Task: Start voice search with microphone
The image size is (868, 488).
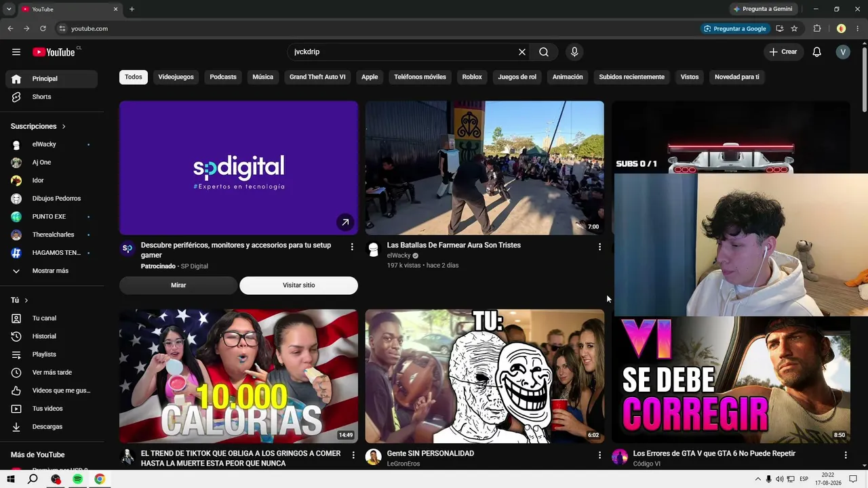Action: click(574, 52)
